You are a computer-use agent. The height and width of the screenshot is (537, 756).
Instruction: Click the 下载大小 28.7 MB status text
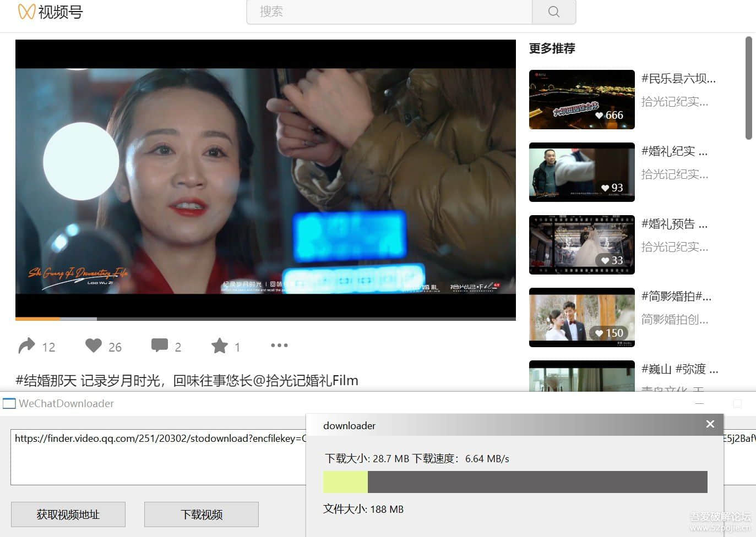[x=417, y=458]
